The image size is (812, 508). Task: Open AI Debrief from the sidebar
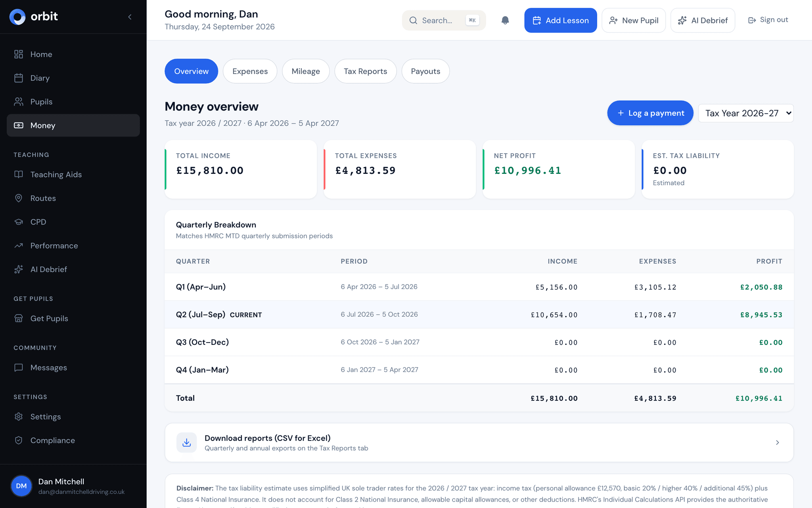coord(73,269)
